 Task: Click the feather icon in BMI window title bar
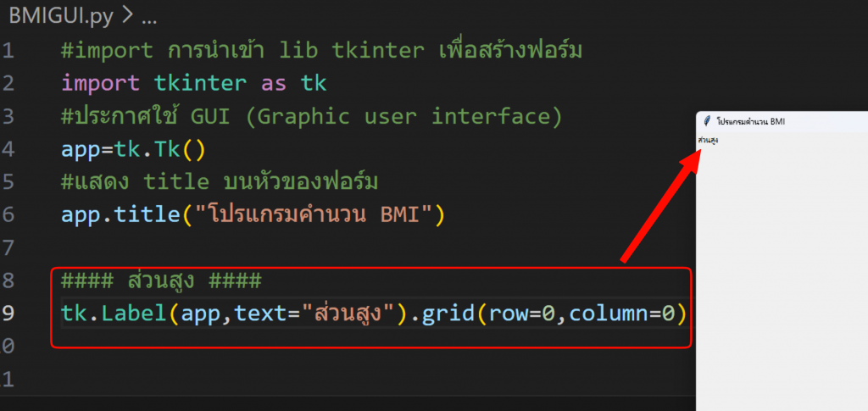tap(707, 122)
